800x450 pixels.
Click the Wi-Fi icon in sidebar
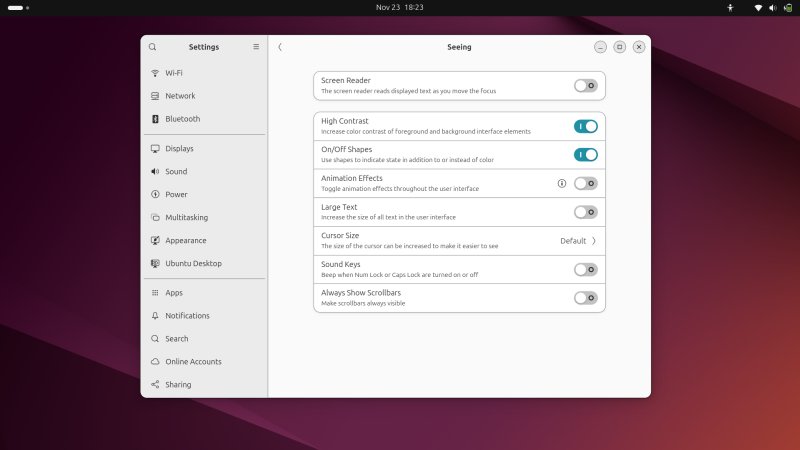pyautogui.click(x=155, y=73)
